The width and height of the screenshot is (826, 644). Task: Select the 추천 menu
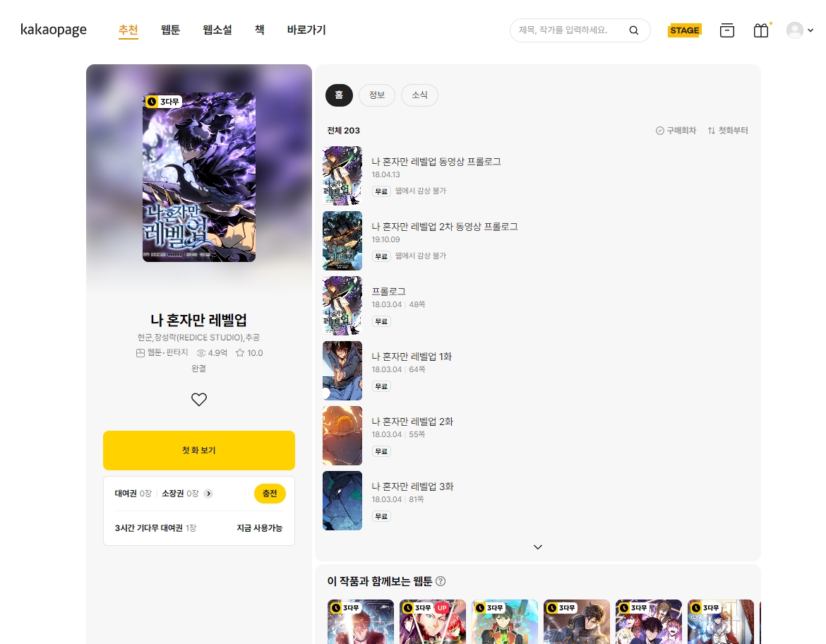pyautogui.click(x=128, y=30)
